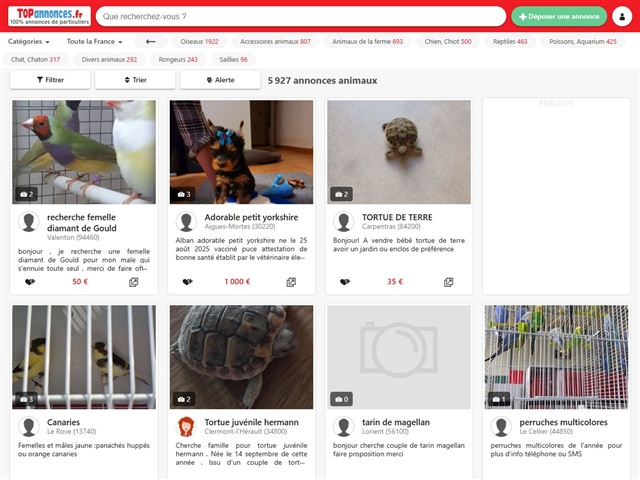Screen dimensions: 640x480
Task: Click the Déposer une annonce button
Action: point(559,16)
